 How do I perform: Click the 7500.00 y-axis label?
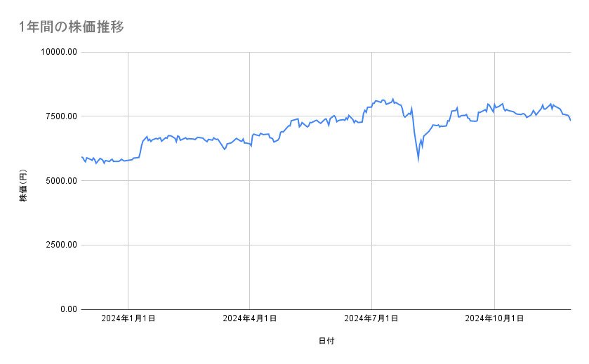click(x=60, y=116)
